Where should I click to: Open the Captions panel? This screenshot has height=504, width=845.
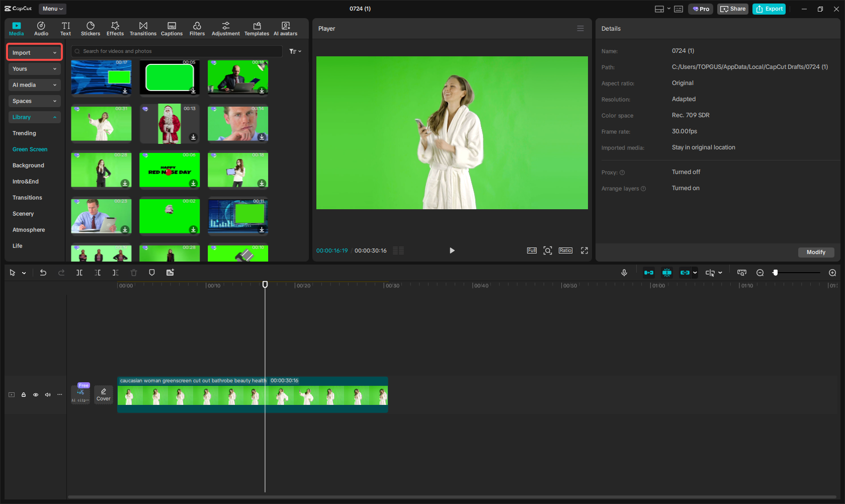click(x=172, y=28)
